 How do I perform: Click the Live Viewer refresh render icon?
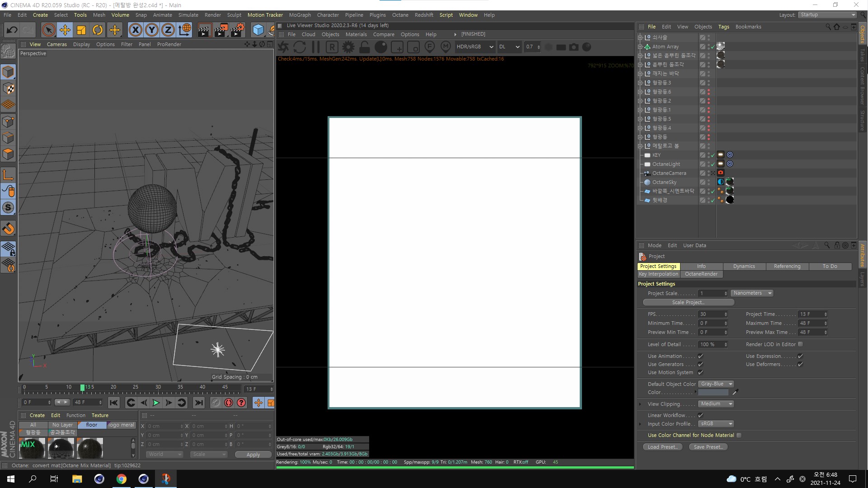click(x=300, y=47)
